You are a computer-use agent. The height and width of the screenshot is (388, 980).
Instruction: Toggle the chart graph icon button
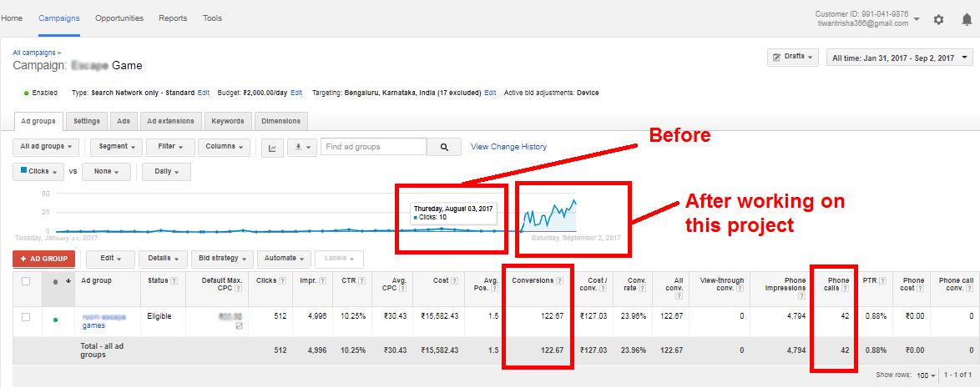point(273,147)
